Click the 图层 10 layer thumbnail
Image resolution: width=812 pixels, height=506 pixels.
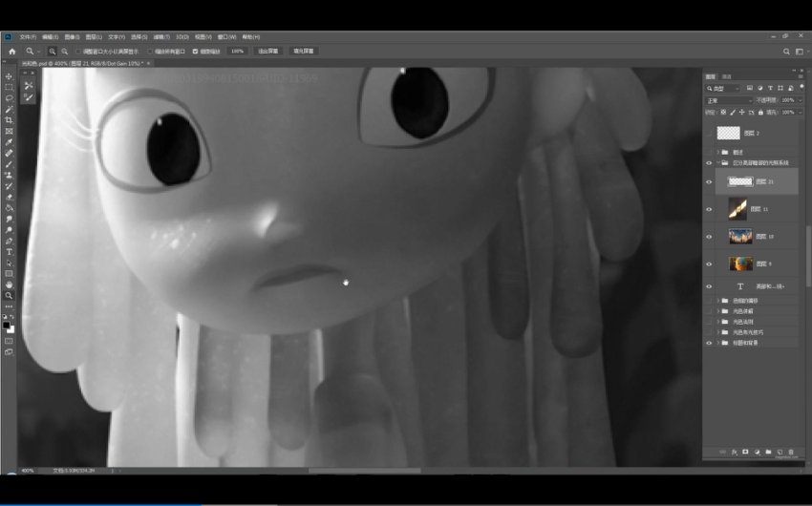740,237
